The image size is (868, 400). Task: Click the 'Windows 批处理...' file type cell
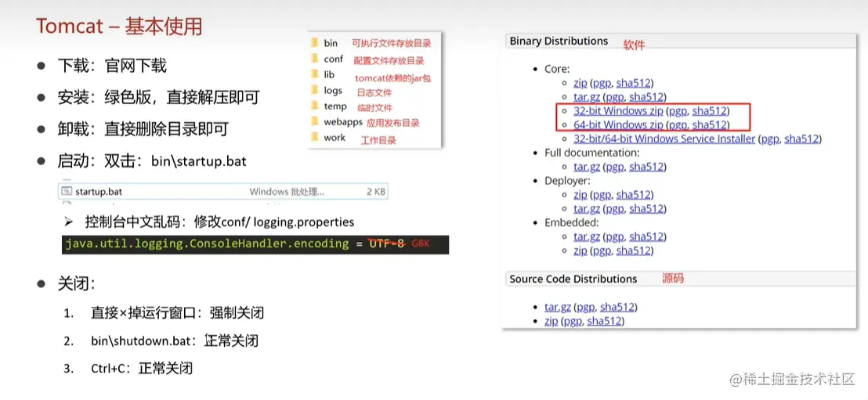click(286, 192)
